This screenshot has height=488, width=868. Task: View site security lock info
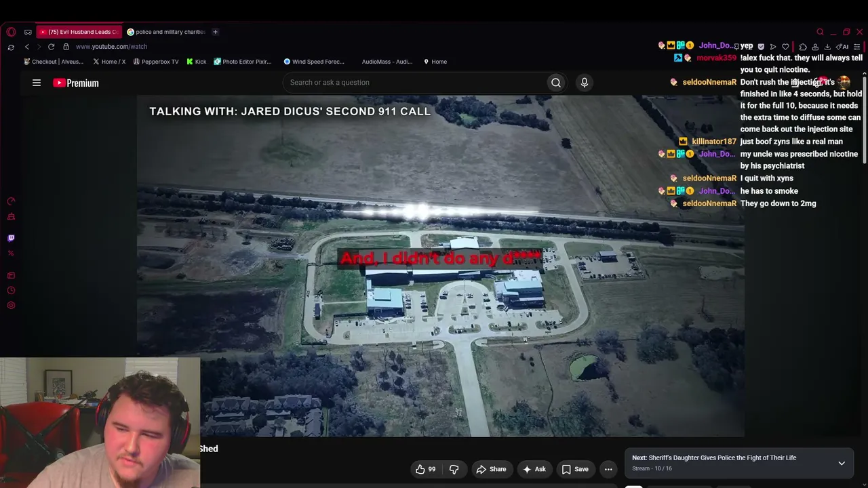coord(66,47)
